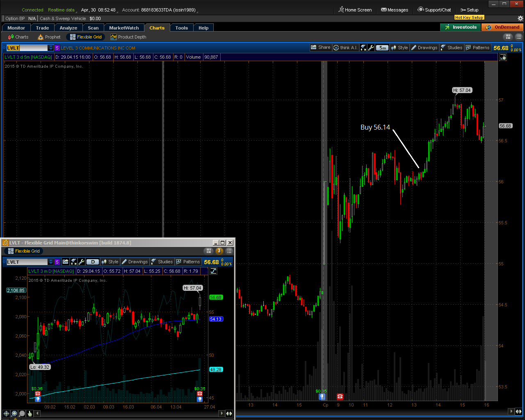Open Messages
The height and width of the screenshot is (420, 525).
click(395, 10)
